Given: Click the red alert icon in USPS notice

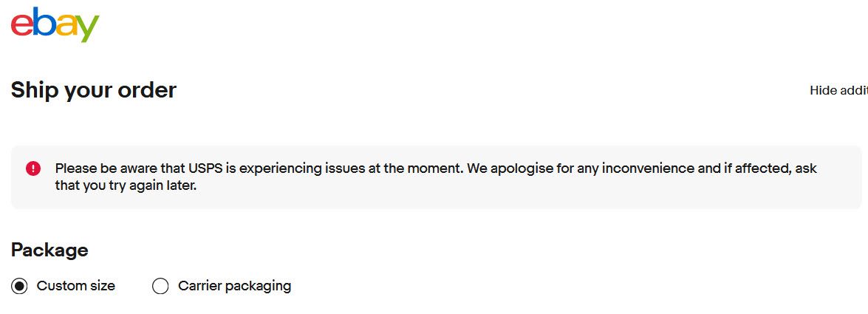Looking at the screenshot, I should click(33, 168).
